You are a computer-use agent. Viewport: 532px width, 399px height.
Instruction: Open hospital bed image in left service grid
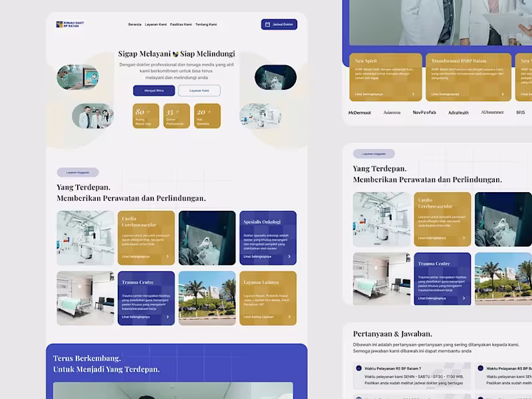(x=85, y=298)
